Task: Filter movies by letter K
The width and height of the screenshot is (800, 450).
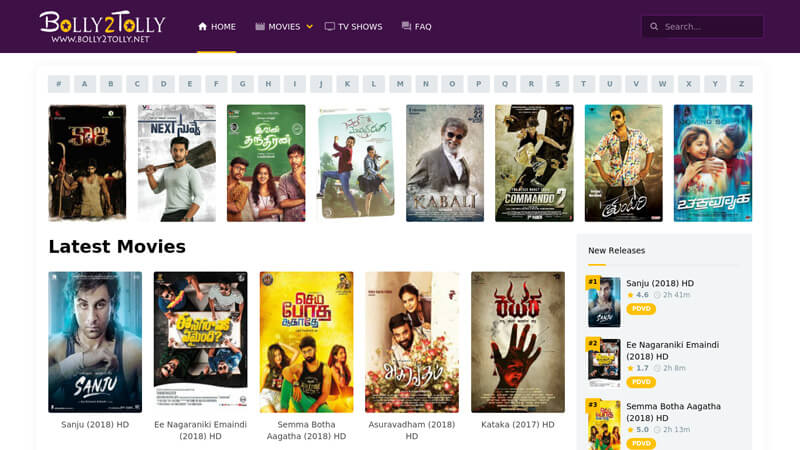Action: (347, 84)
